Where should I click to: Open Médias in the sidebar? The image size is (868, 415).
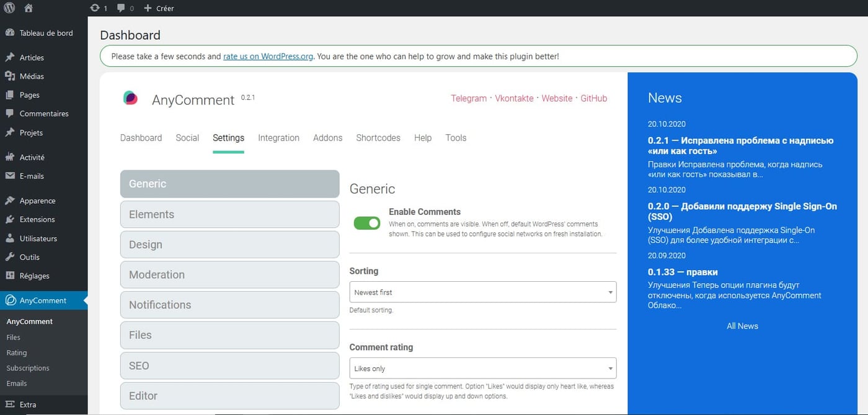(31, 76)
